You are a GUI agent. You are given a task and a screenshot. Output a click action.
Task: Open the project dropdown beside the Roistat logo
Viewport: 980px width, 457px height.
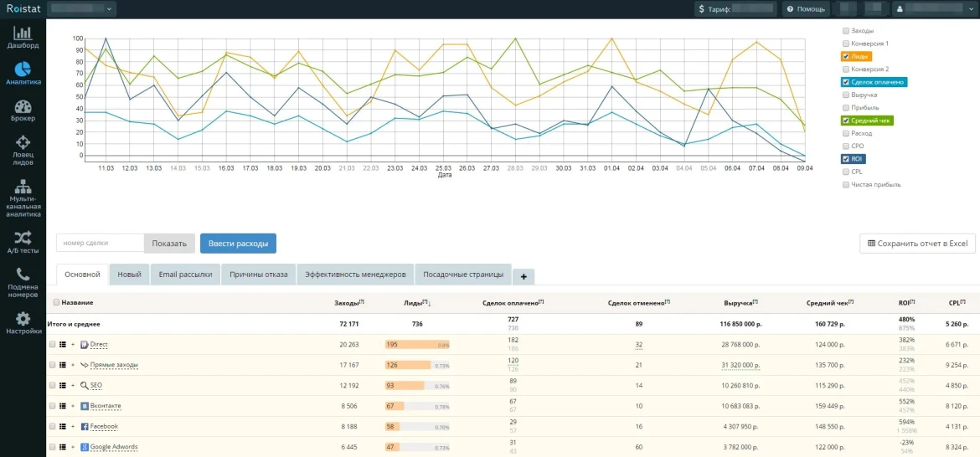82,9
